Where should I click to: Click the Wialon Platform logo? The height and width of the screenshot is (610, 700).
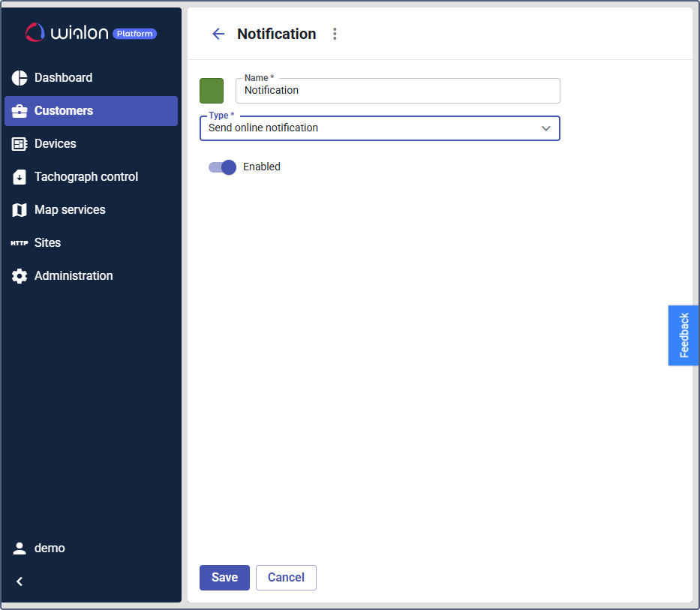(91, 33)
